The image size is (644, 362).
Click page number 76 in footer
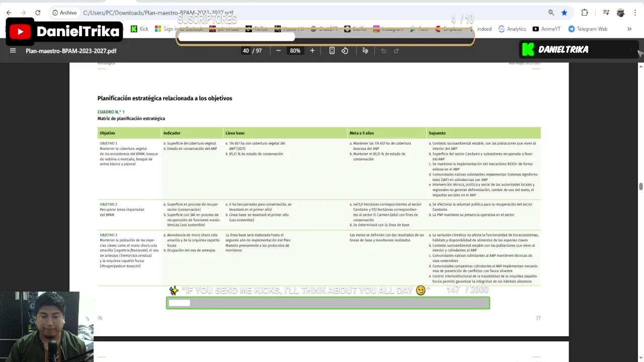coord(100,318)
